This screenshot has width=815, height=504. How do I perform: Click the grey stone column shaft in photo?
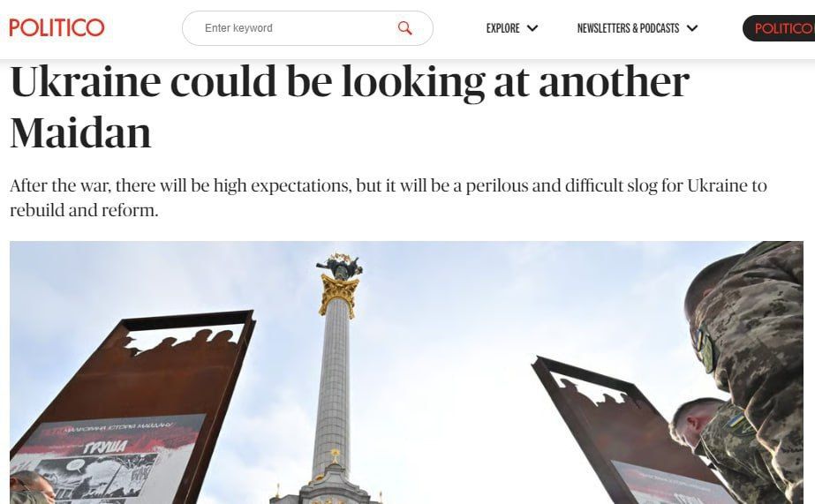pyautogui.click(x=333, y=387)
